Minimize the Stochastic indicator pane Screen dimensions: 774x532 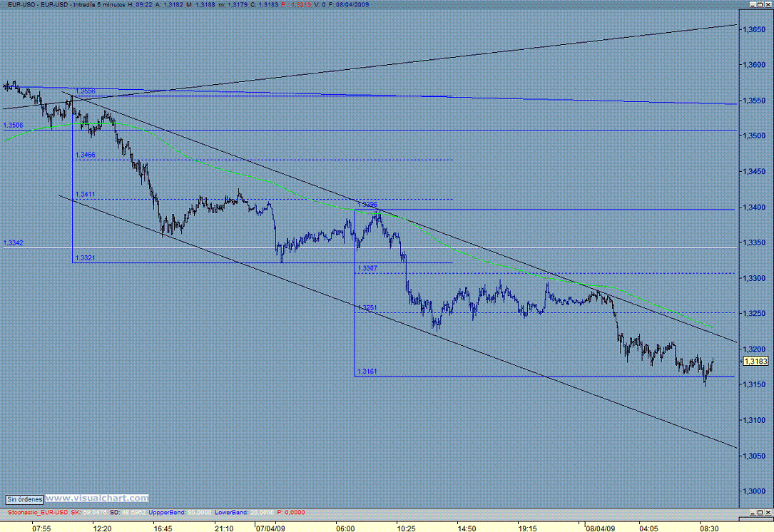[x=753, y=512]
